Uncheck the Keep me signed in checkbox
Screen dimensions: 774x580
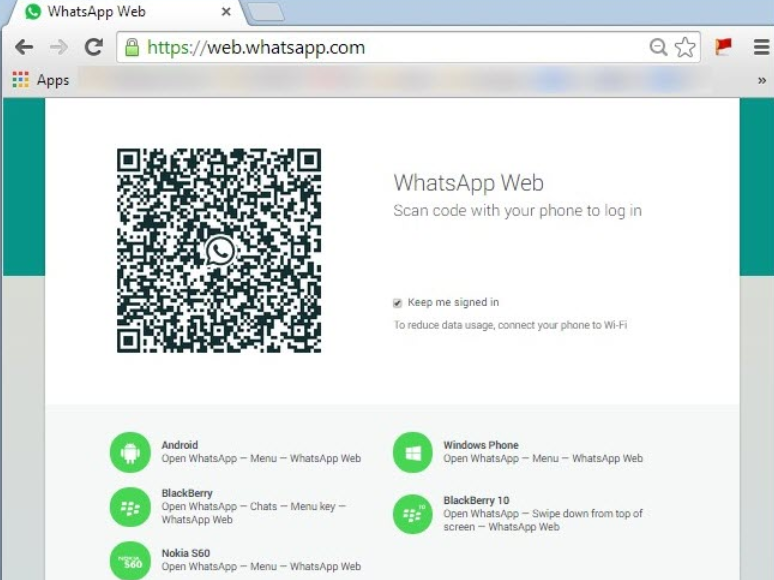point(397,303)
